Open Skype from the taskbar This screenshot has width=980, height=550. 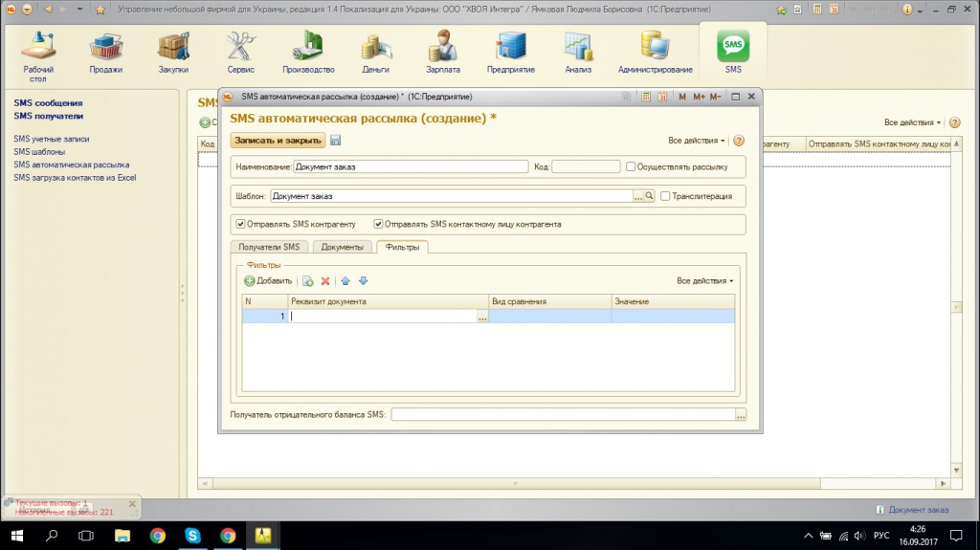(192, 536)
